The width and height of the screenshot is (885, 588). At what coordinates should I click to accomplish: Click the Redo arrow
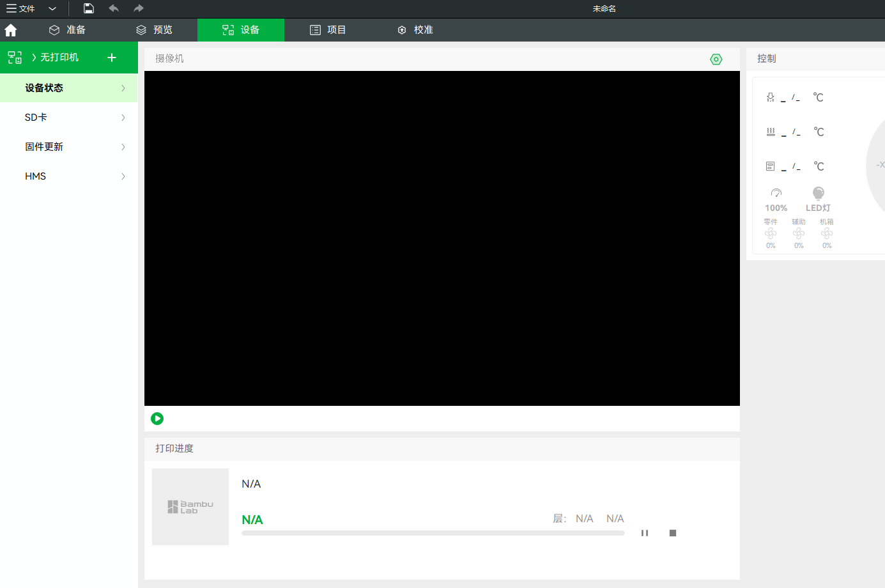(x=139, y=8)
